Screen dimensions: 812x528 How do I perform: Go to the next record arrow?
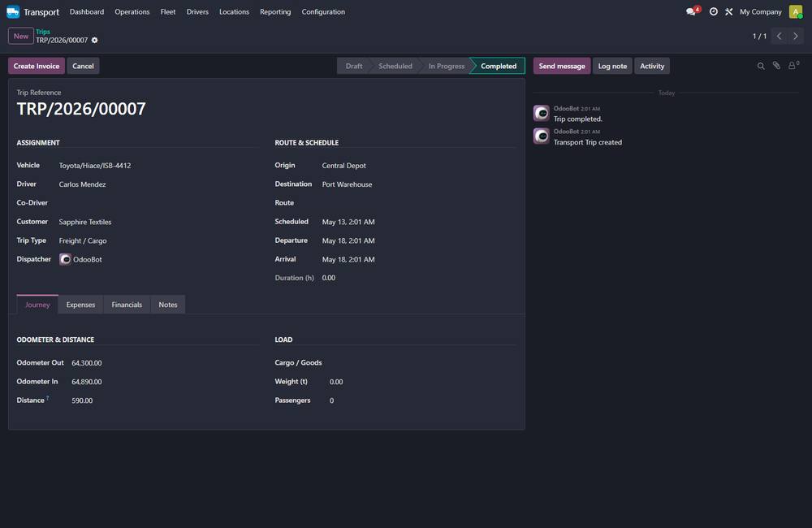coord(796,37)
